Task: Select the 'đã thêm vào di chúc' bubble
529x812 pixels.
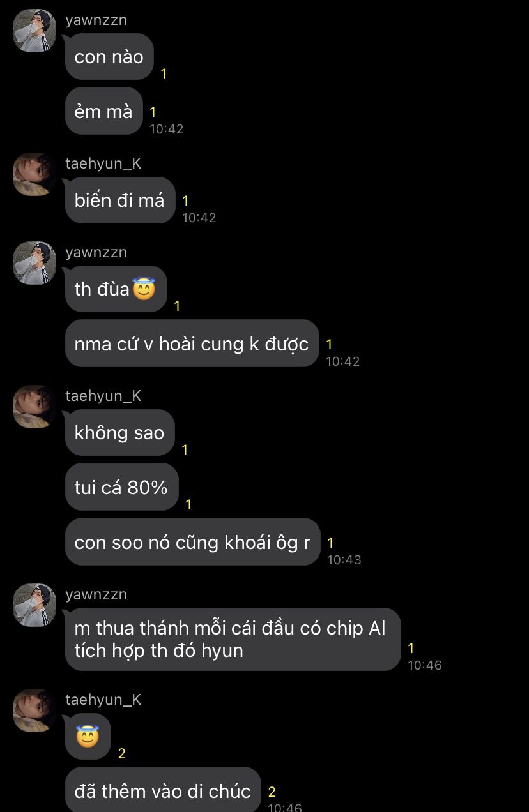Action: click(x=163, y=790)
